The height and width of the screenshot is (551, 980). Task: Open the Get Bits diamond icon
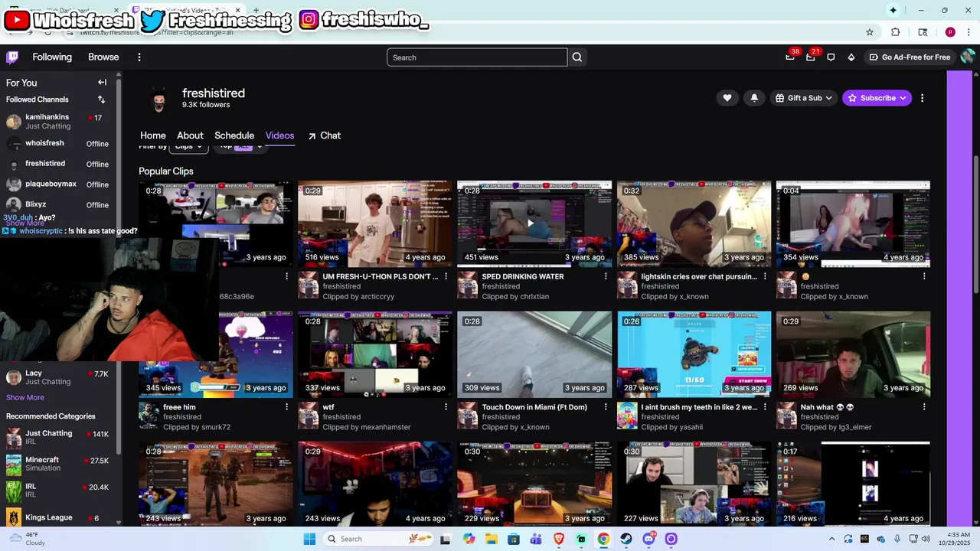[851, 57]
